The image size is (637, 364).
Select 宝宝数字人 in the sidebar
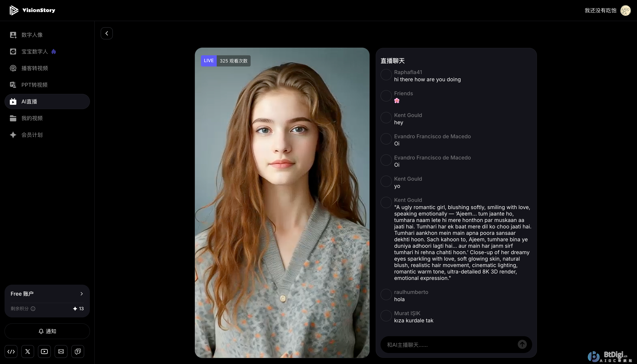tap(35, 52)
